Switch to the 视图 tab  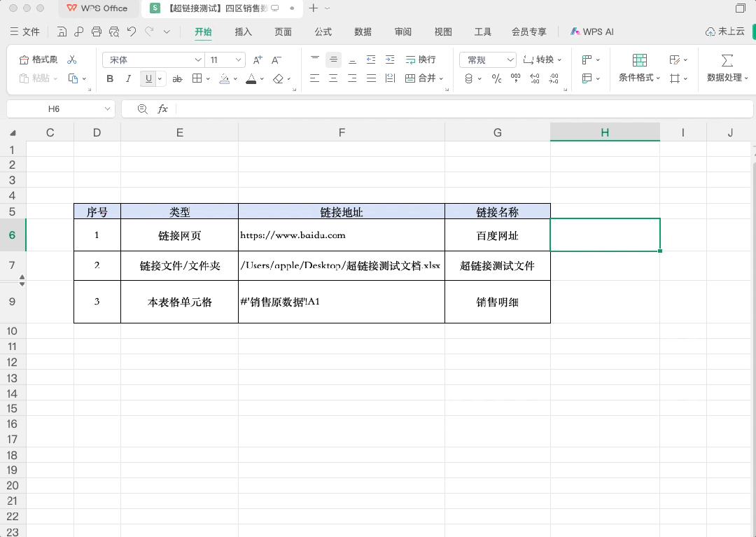point(443,32)
